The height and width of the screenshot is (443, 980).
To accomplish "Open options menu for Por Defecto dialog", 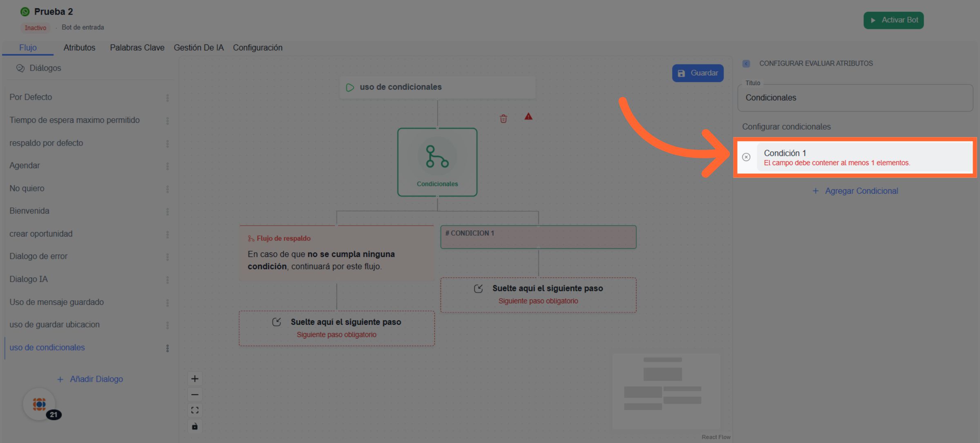I will pyautogui.click(x=167, y=97).
